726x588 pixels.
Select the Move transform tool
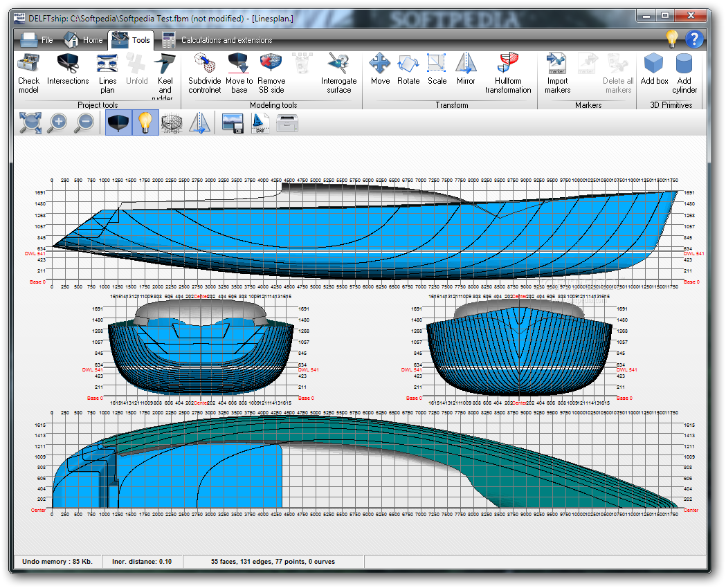click(x=380, y=69)
